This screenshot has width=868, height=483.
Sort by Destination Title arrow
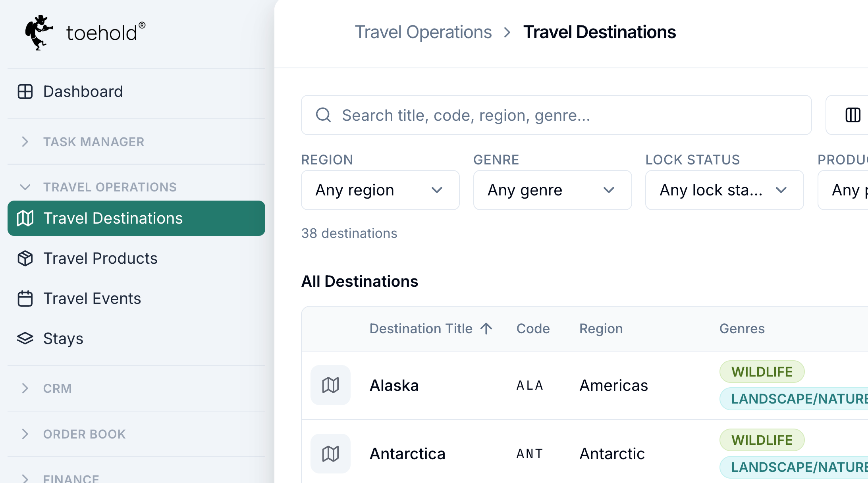click(486, 328)
